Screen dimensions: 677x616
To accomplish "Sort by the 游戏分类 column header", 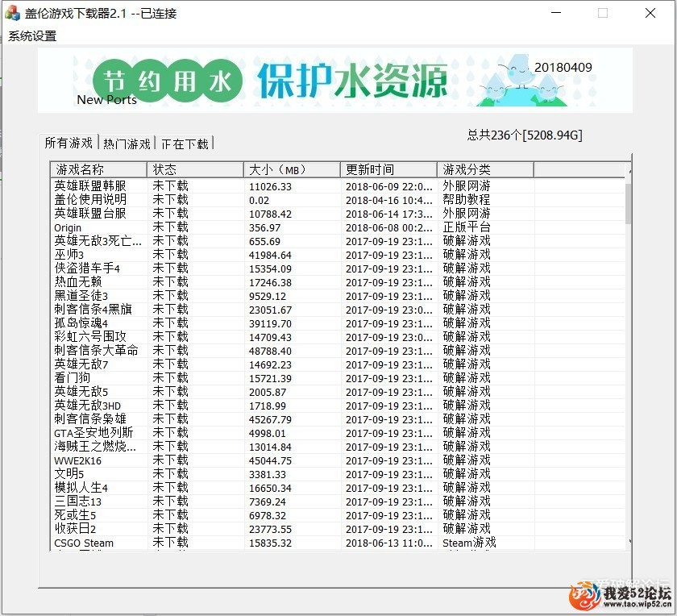I will coord(485,169).
